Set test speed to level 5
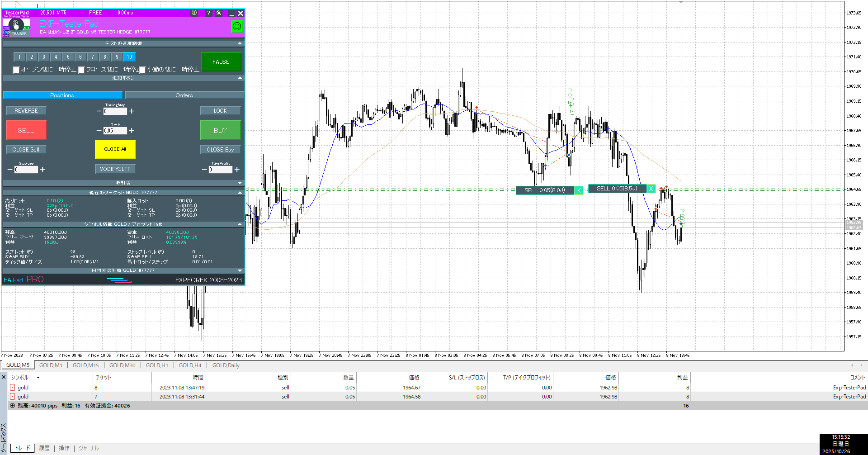The width and height of the screenshot is (868, 455). coord(68,57)
